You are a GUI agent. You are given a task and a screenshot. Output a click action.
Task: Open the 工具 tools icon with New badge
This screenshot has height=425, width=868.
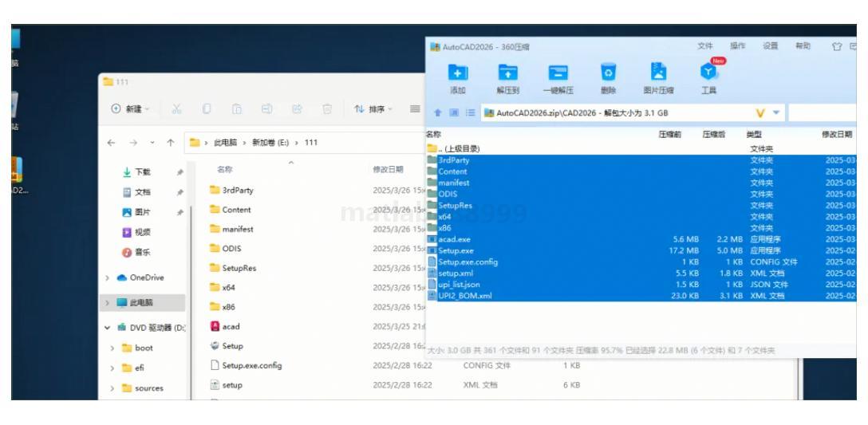[x=708, y=73]
